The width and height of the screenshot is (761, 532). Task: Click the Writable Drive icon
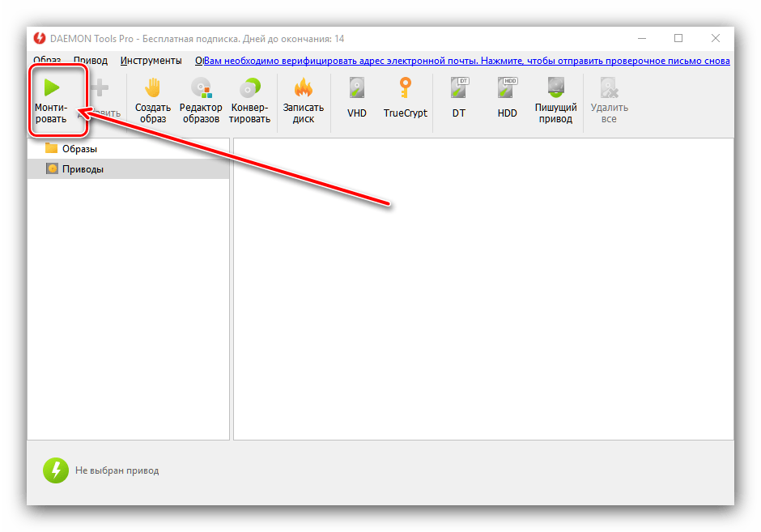coord(556,88)
